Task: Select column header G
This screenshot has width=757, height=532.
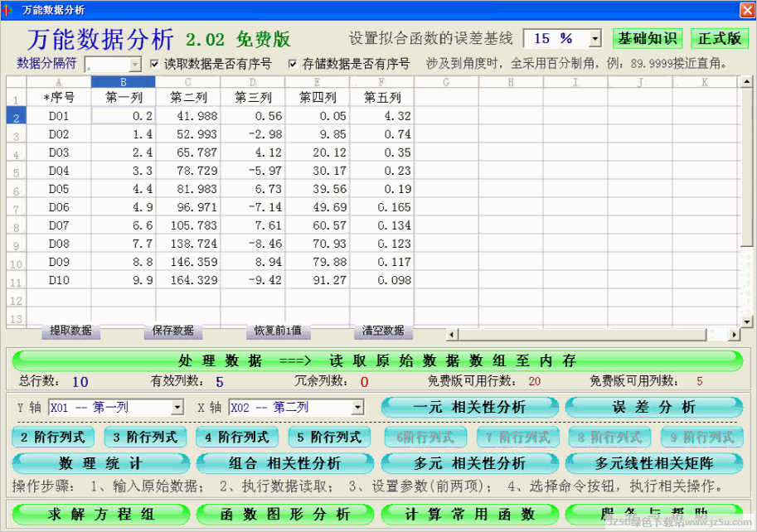Action: pyautogui.click(x=447, y=82)
